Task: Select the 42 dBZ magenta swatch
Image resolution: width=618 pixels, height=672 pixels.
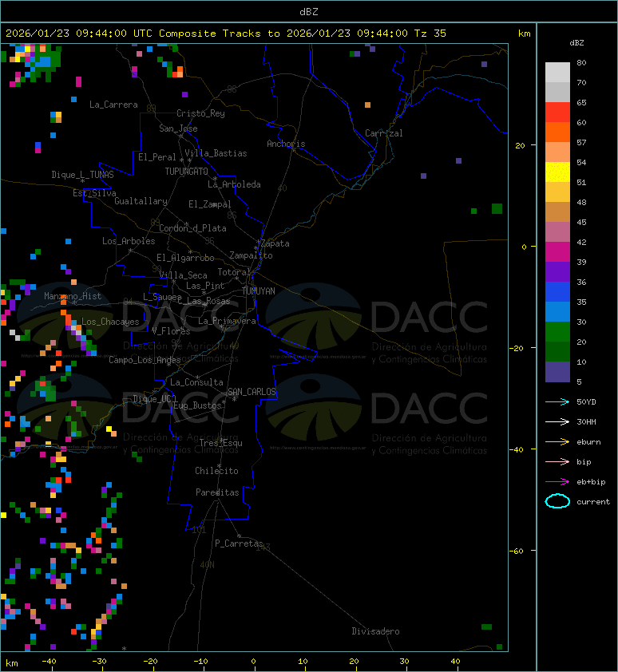Action: 557,252
